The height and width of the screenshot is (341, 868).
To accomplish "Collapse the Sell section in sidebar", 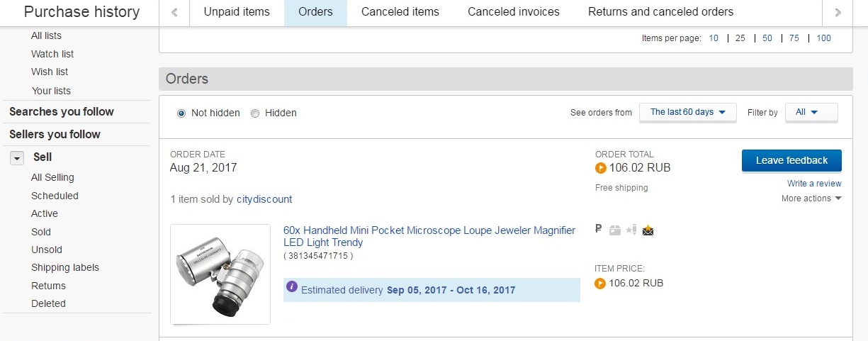I will 17,158.
